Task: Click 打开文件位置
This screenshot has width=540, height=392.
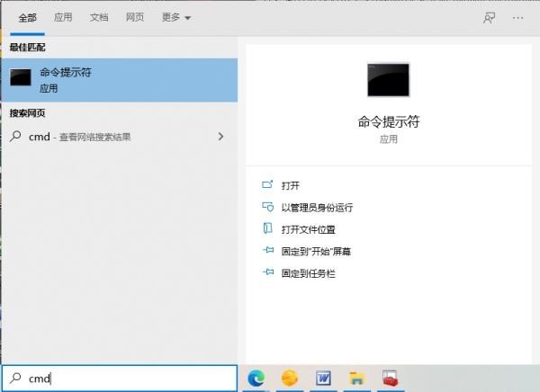Action: point(310,229)
